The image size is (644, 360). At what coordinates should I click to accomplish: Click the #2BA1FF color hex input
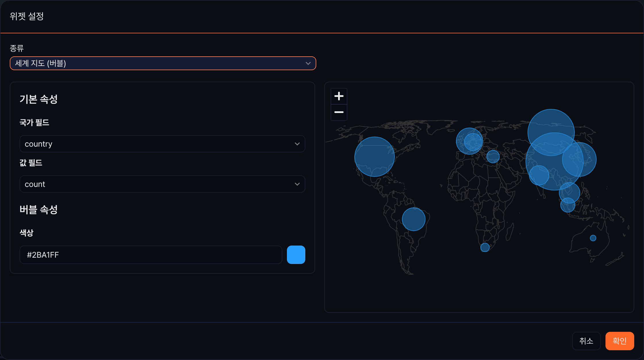[151, 255]
